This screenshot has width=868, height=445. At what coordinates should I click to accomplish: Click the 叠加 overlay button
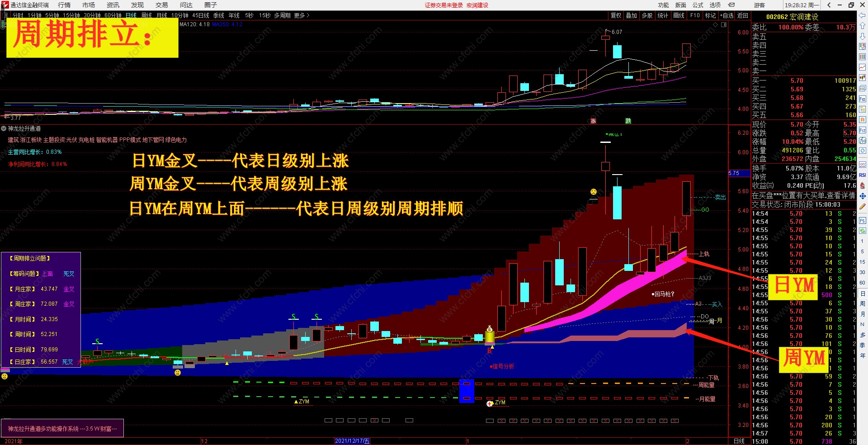tap(632, 15)
